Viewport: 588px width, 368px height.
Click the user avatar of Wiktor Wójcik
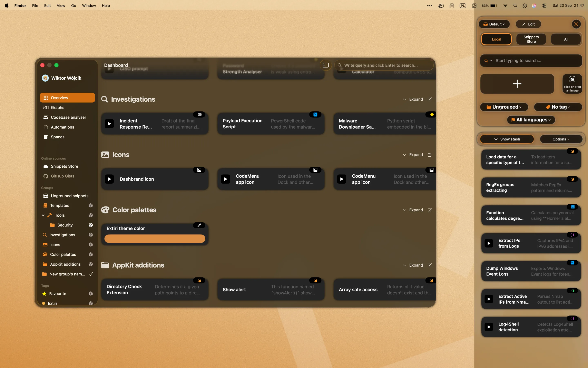[x=45, y=78]
